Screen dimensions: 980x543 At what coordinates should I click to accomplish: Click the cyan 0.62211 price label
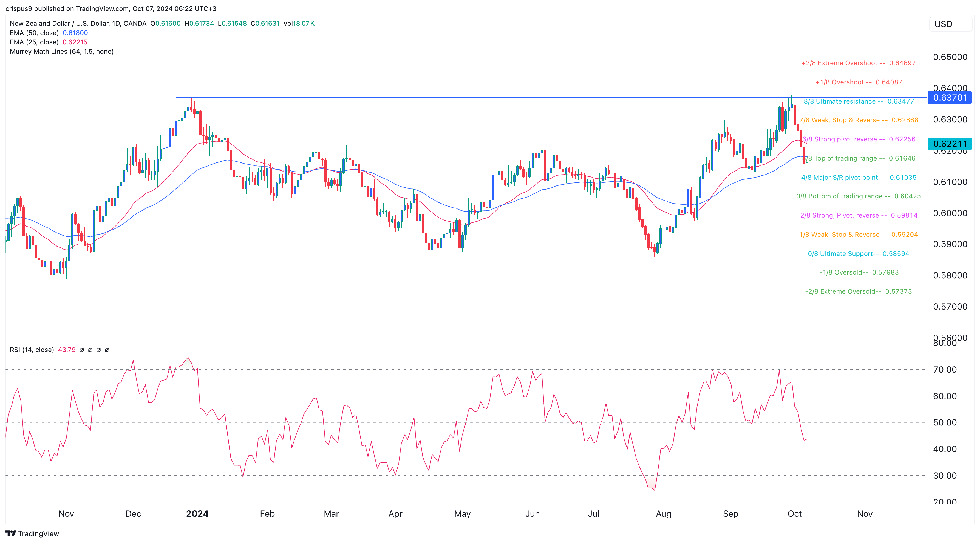(x=950, y=144)
